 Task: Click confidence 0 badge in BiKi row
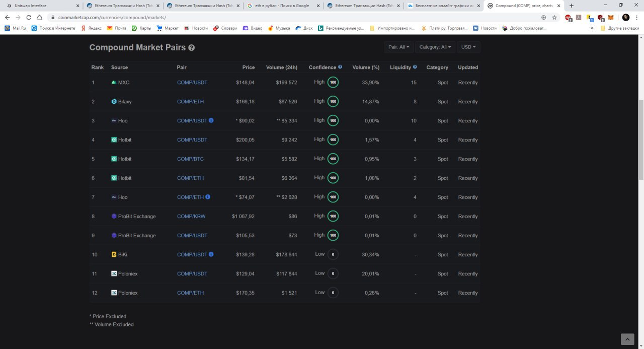[333, 254]
